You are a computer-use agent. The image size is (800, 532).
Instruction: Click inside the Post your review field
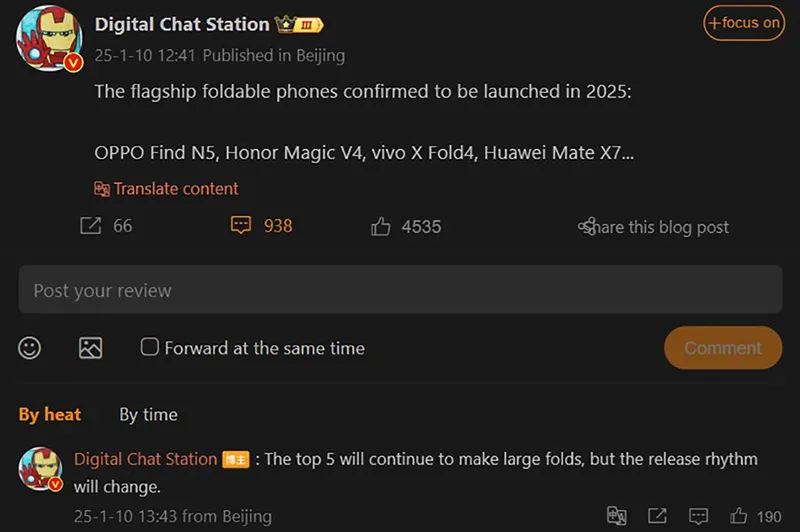tap(400, 290)
